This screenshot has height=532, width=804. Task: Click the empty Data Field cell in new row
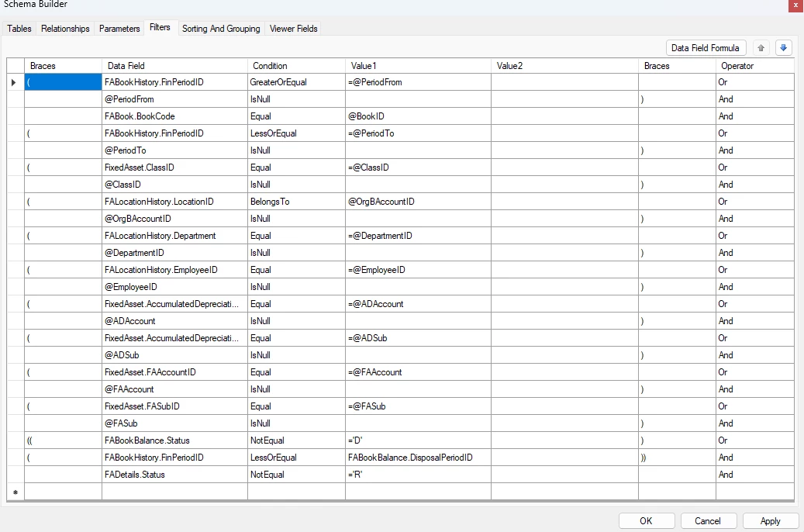pyautogui.click(x=174, y=492)
